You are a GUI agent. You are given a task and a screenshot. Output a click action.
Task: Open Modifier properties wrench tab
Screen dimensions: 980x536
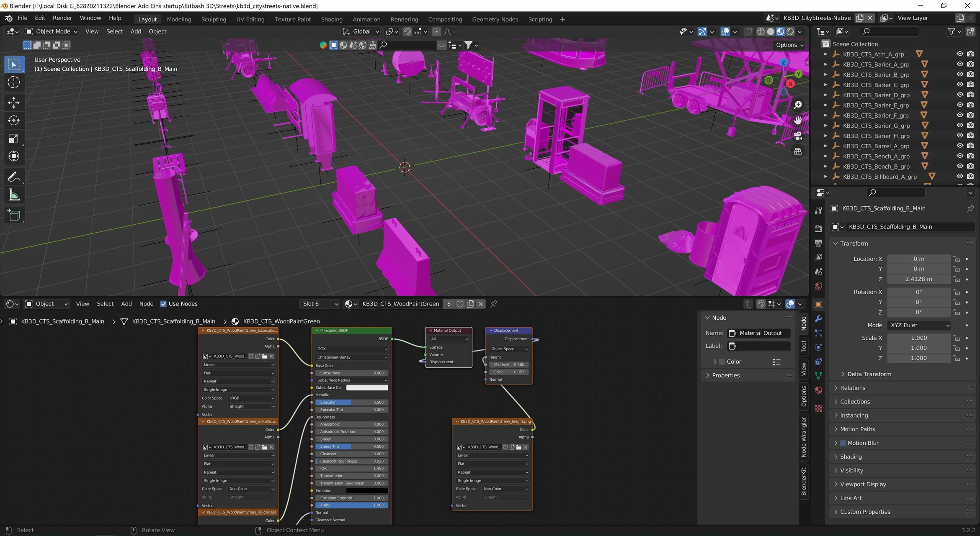pyautogui.click(x=818, y=319)
